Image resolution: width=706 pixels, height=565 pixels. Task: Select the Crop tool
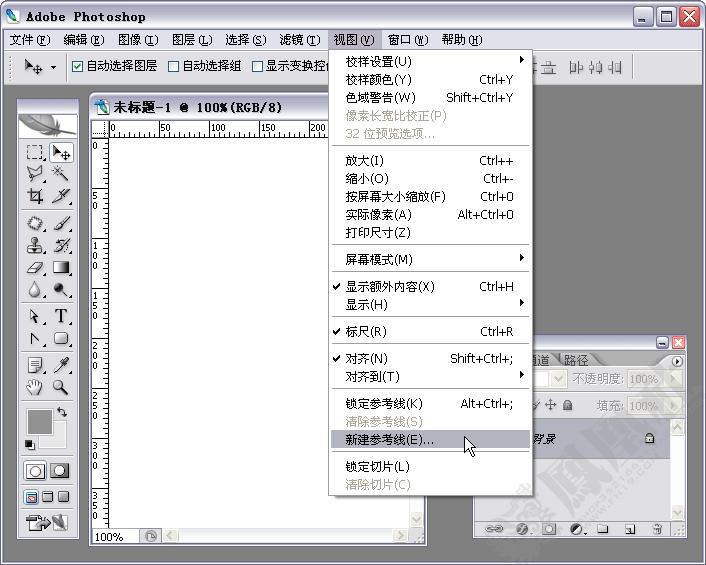click(x=35, y=196)
